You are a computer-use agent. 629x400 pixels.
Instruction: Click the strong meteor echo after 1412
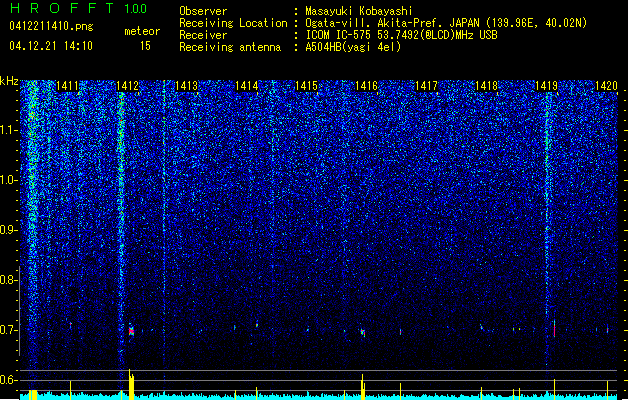[131, 331]
